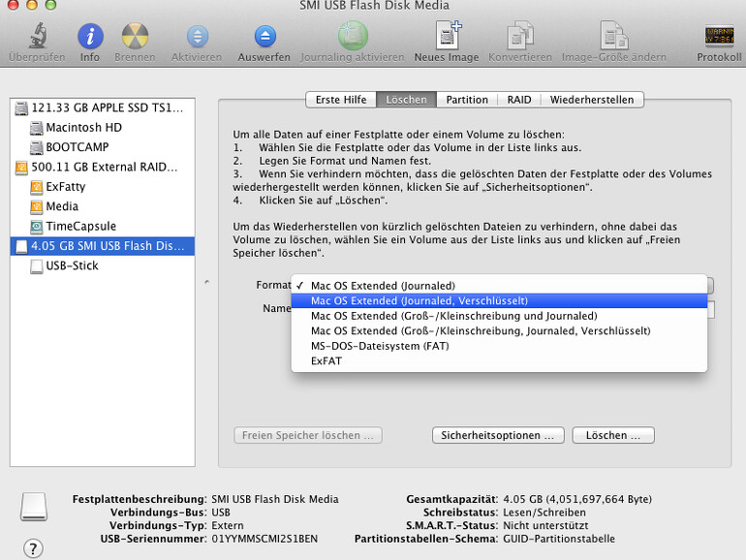The image size is (746, 560).
Task: Click the USB-Seriennummer value 01YYMMSCMI2S1BEN
Action: click(264, 539)
